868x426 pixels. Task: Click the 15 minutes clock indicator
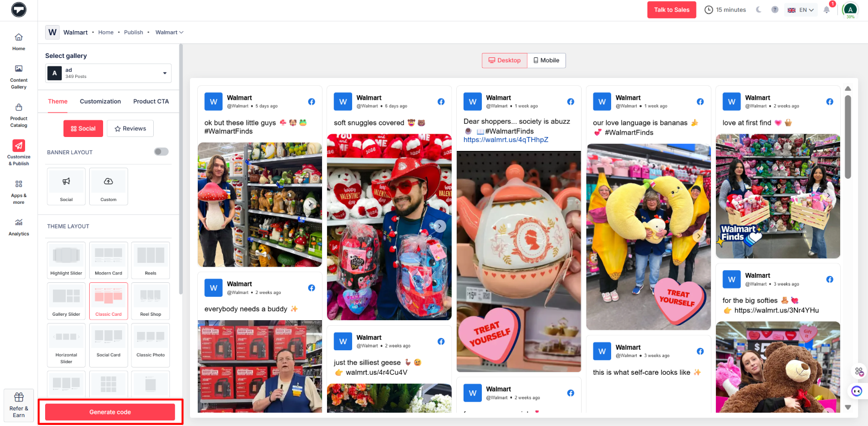pos(725,9)
